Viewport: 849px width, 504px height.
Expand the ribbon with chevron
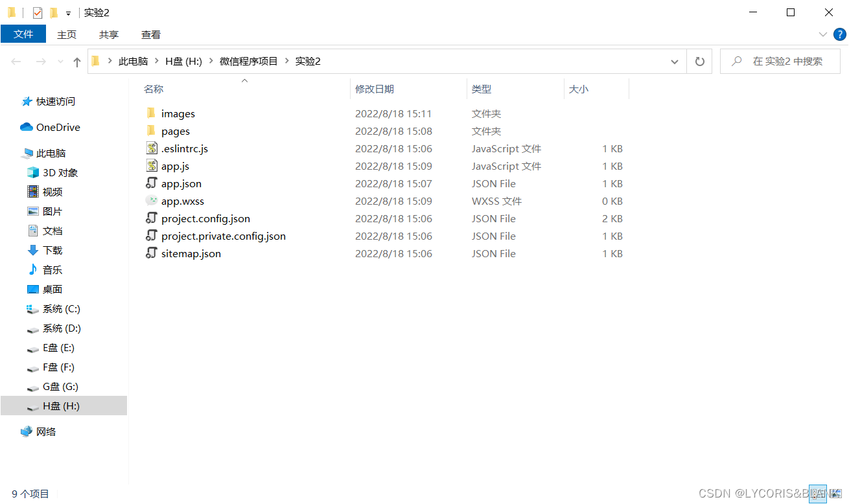coord(823,34)
